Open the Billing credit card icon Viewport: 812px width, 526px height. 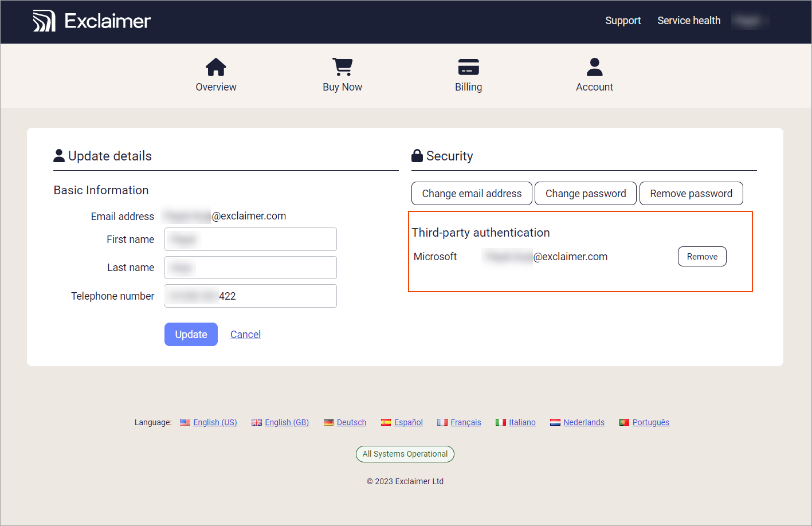point(468,67)
